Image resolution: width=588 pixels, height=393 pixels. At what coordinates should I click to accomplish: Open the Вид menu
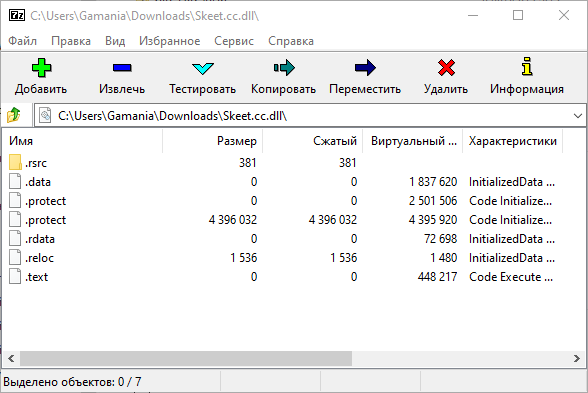pyautogui.click(x=115, y=40)
